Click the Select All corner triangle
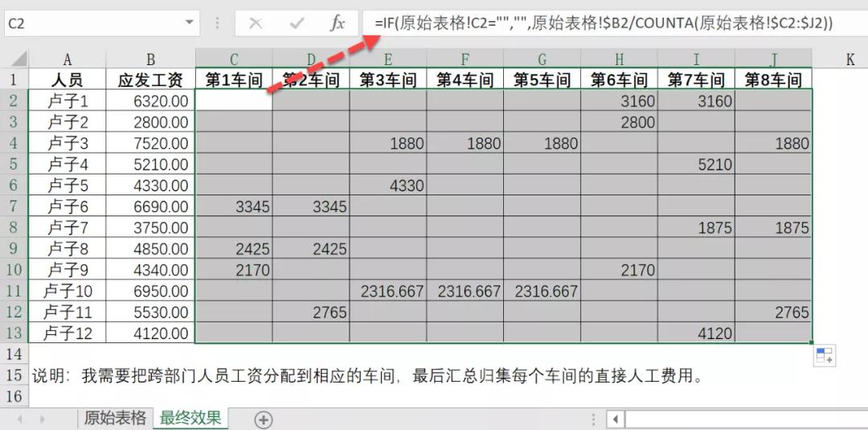 (x=18, y=59)
